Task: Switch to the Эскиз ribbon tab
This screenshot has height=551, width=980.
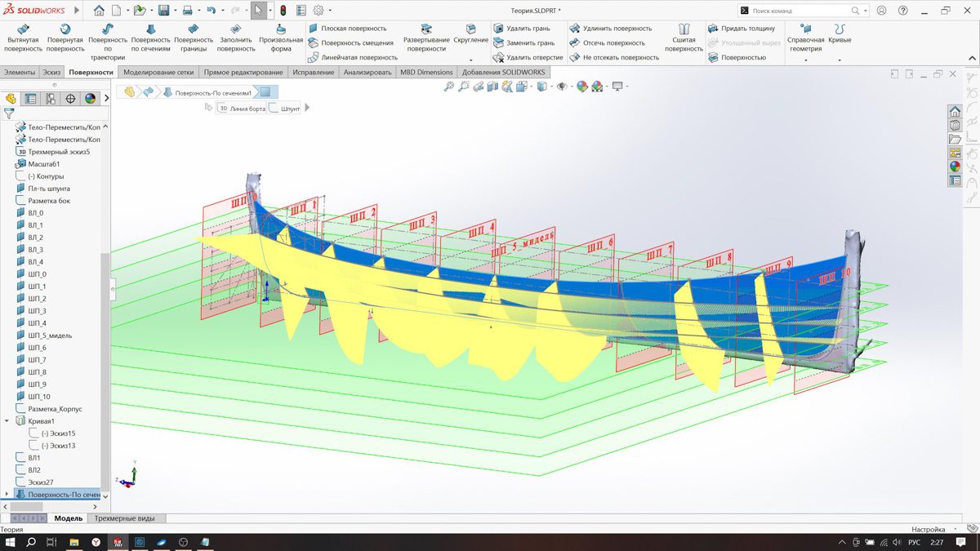Action: pyautogui.click(x=51, y=73)
